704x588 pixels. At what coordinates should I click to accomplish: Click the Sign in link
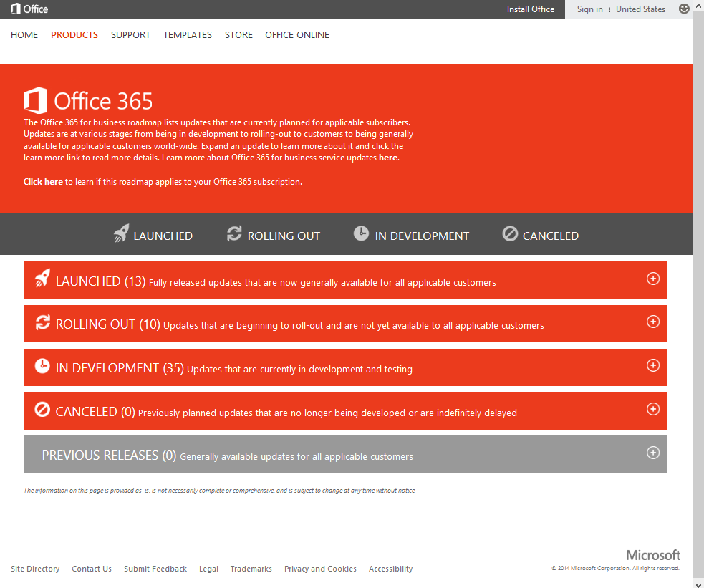tap(589, 9)
